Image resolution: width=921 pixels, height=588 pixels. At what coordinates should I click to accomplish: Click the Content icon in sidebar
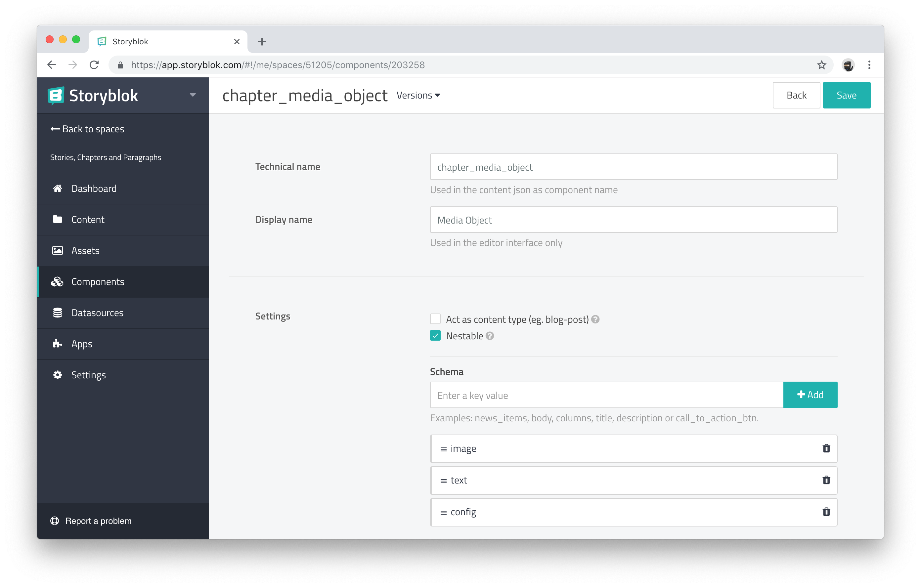57,219
